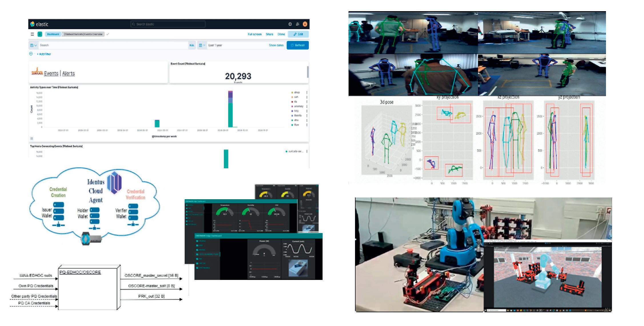Click the Dashboard breadcrumb
Image resolution: width=644 pixels, height=326 pixels.
(x=53, y=34)
